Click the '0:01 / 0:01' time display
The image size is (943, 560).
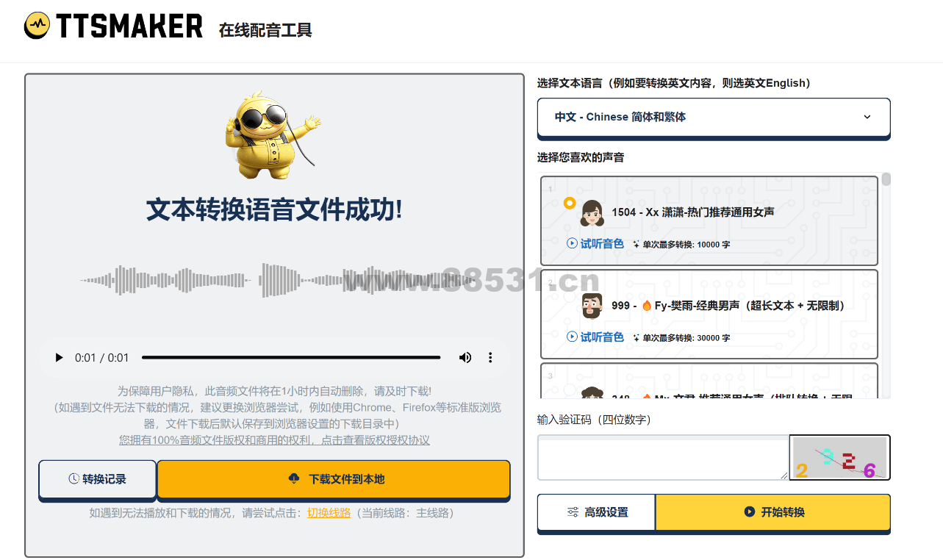(101, 358)
